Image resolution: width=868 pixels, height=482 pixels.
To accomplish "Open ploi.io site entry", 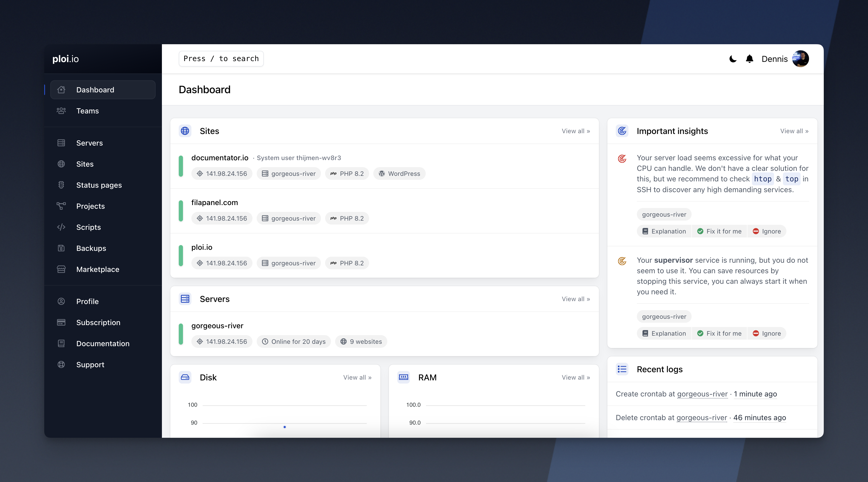I will 202,247.
